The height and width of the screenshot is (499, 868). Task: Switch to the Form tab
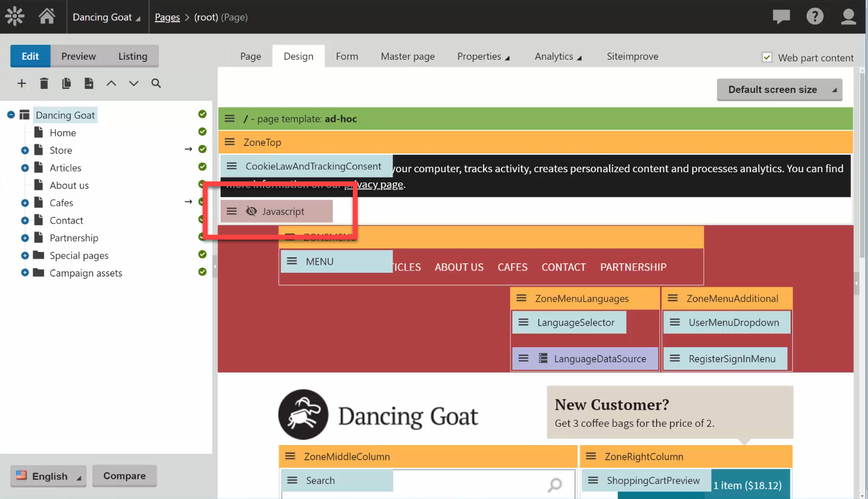pos(346,56)
